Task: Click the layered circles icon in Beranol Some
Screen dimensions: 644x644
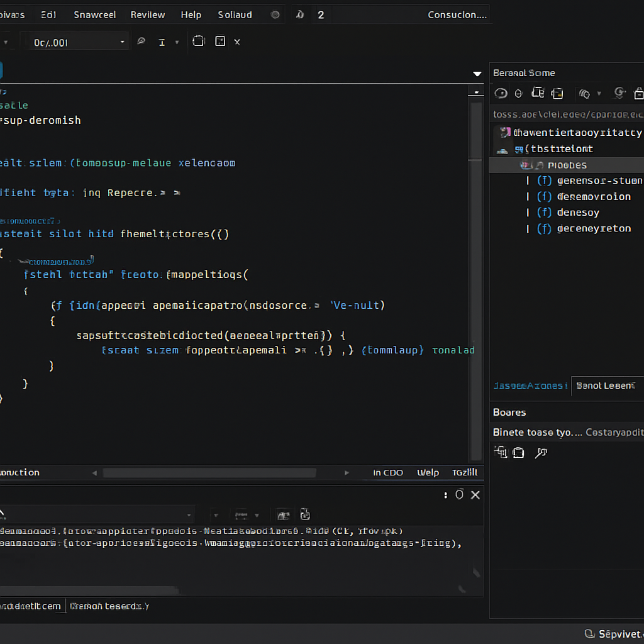Action: tap(584, 94)
